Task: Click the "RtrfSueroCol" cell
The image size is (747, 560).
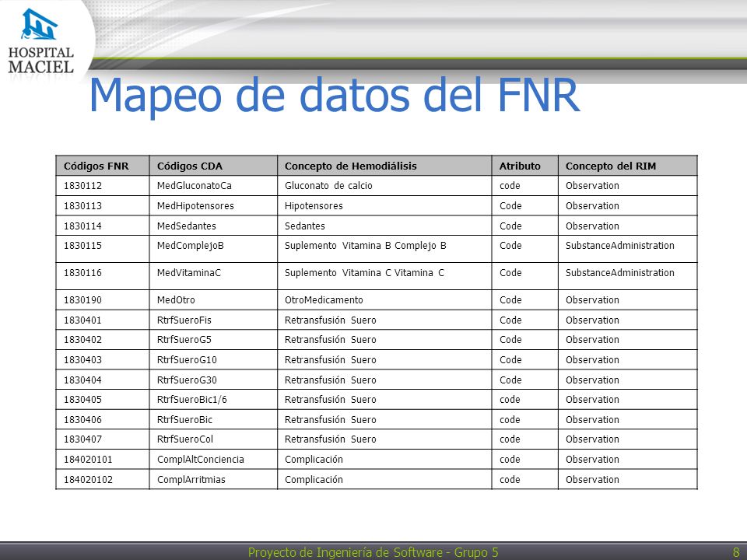Action: [213, 439]
